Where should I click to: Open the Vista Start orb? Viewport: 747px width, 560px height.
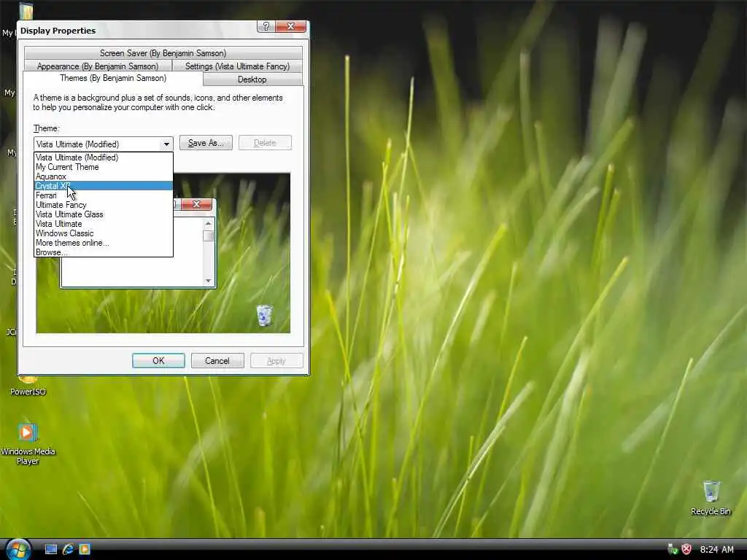coord(18,549)
